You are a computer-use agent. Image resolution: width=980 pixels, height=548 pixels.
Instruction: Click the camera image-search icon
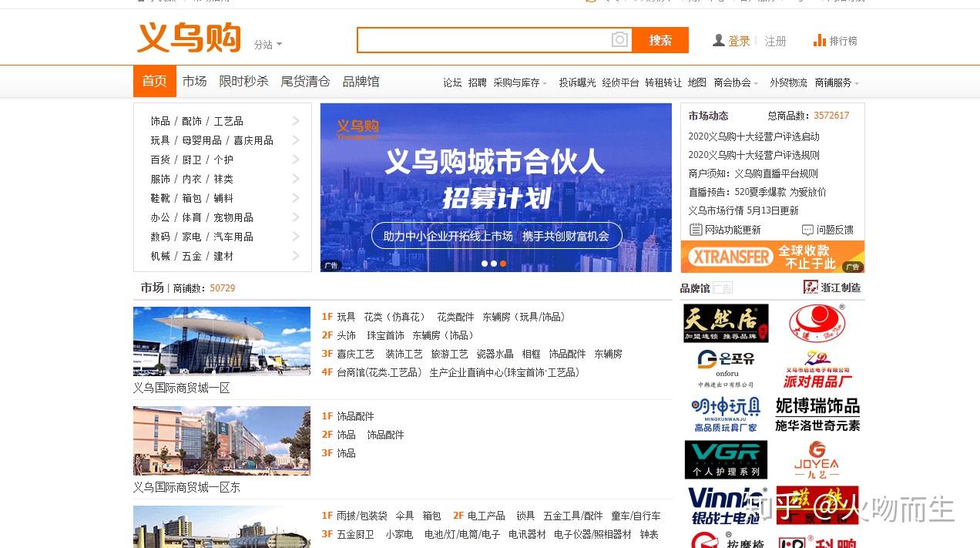(620, 40)
